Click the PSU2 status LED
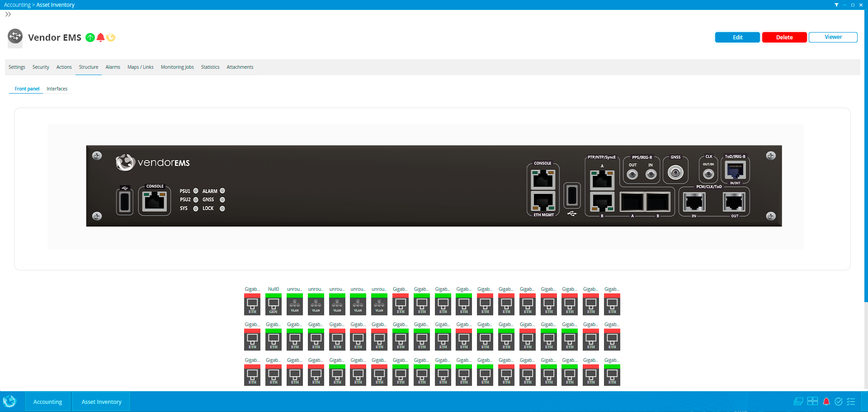The image size is (868, 412). tap(196, 199)
